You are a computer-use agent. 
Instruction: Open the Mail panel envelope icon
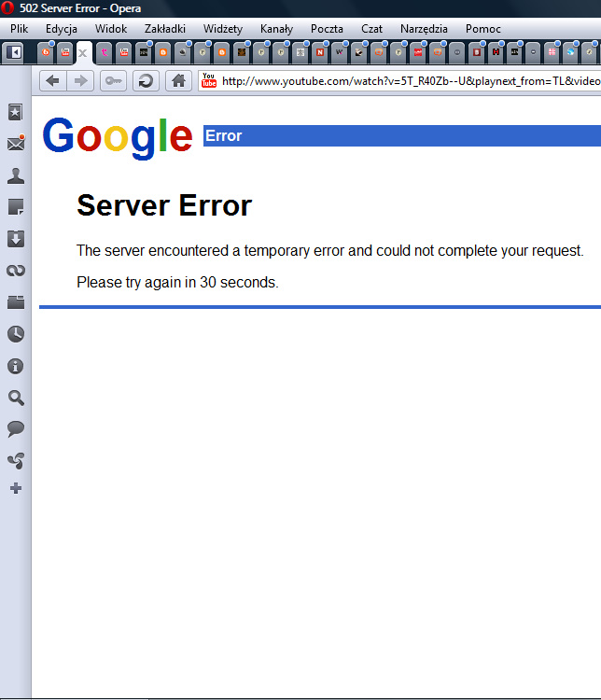coord(16,143)
